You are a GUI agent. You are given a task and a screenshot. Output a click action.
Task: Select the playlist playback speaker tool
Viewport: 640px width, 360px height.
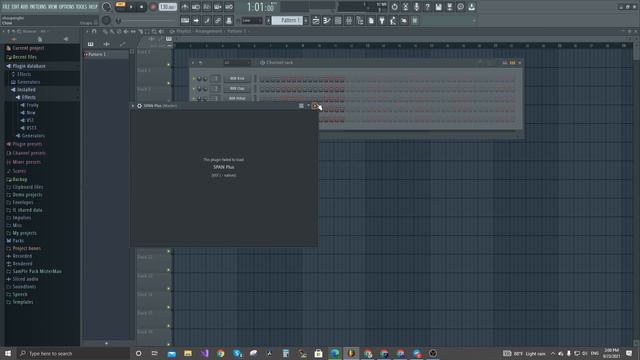[x=161, y=31]
